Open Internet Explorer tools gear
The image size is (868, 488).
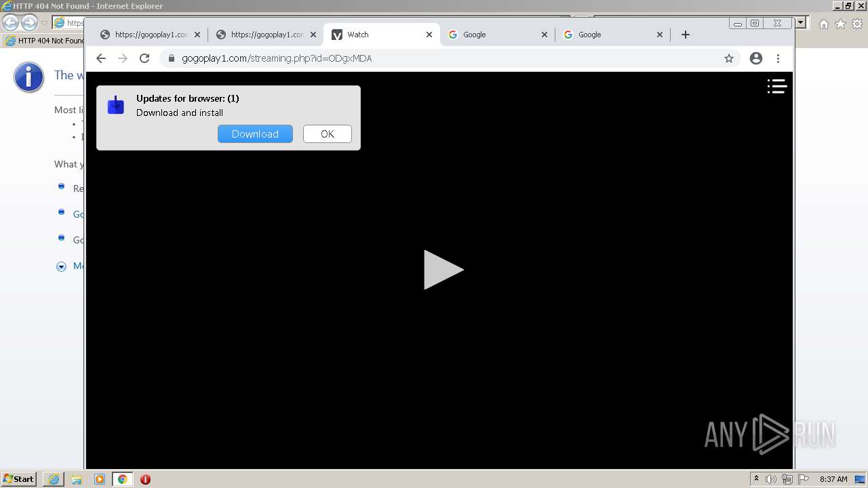[857, 24]
